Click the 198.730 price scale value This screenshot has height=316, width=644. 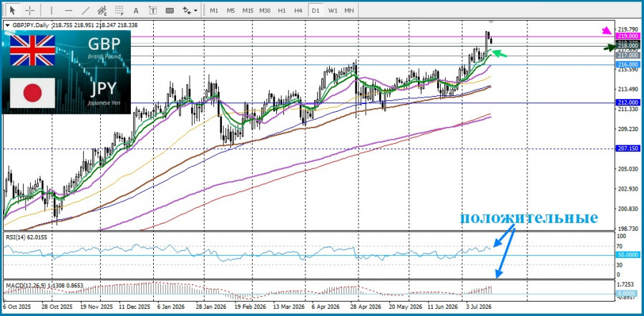coord(627,228)
